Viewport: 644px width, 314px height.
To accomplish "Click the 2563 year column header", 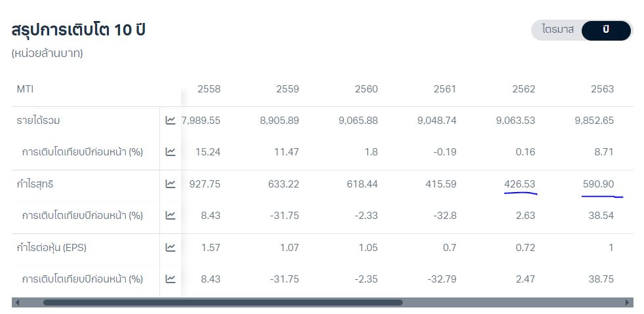I will click(x=602, y=89).
